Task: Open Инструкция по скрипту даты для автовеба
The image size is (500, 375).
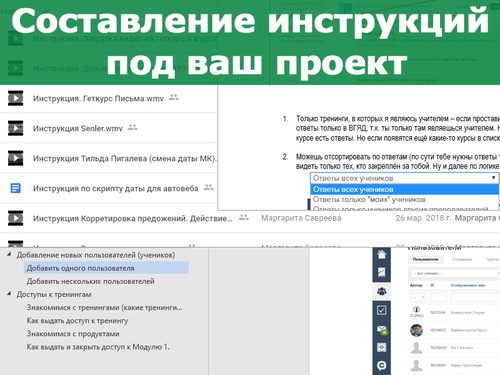Action: click(x=116, y=189)
